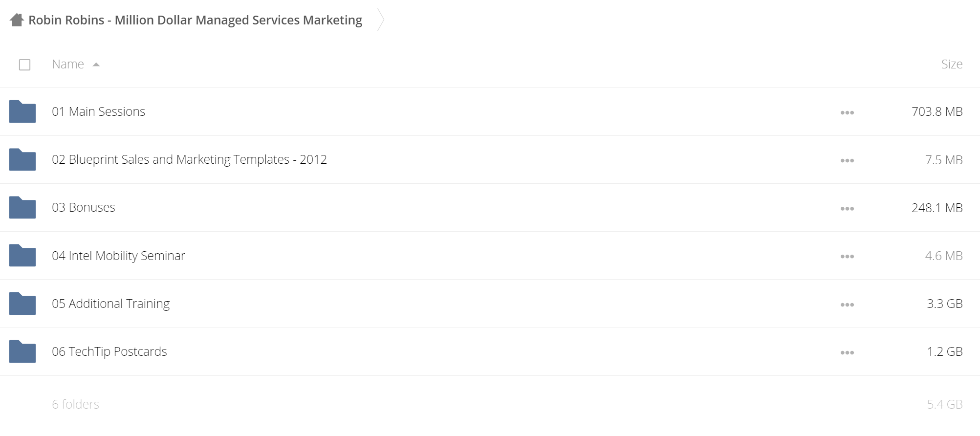Viewport: 980px width, 436px height.
Task: Open 02 Blueprint Sales and Marketing Templates
Action: point(189,159)
